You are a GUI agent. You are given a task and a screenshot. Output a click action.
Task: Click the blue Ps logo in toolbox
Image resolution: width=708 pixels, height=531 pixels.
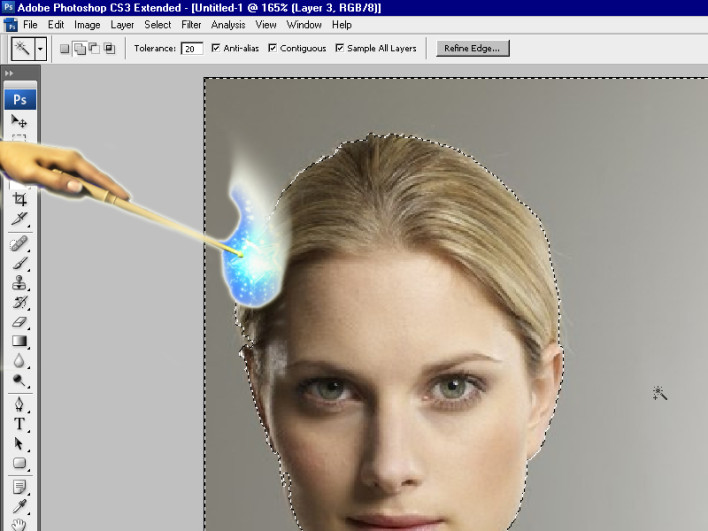point(20,99)
